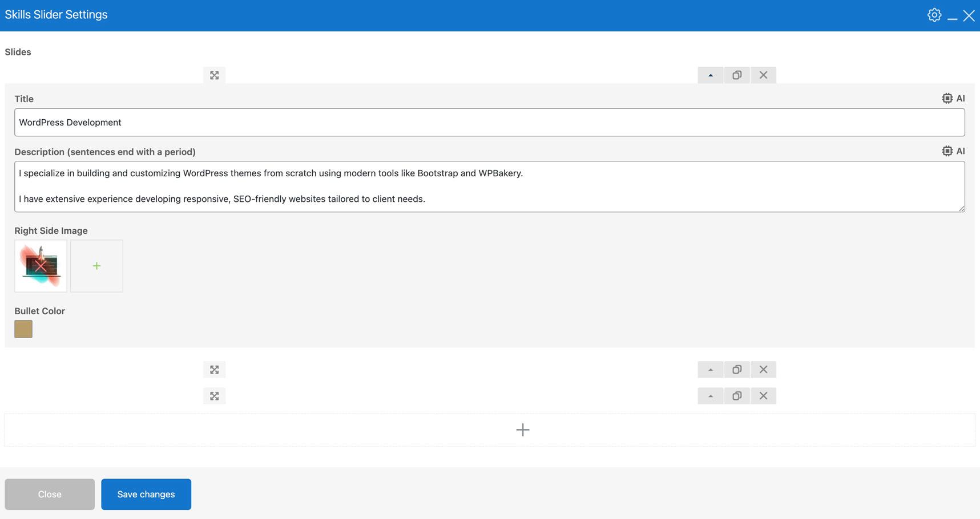Screen dimensions: 980x519
Task: Click Save changes button
Action: (146, 494)
